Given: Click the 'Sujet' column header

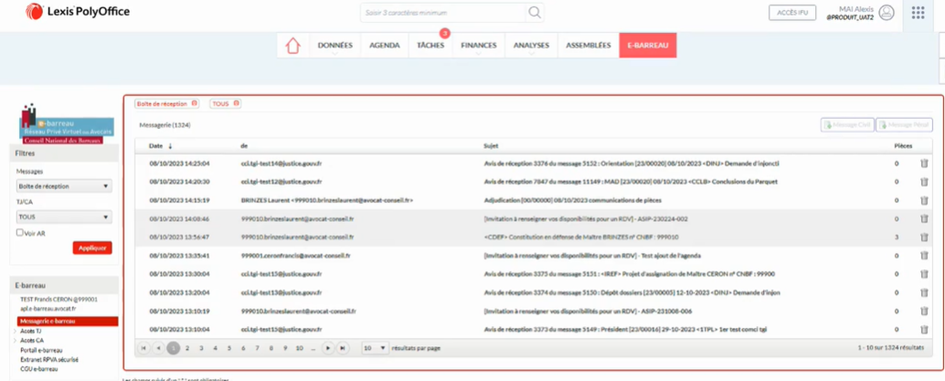Looking at the screenshot, I should (x=491, y=146).
